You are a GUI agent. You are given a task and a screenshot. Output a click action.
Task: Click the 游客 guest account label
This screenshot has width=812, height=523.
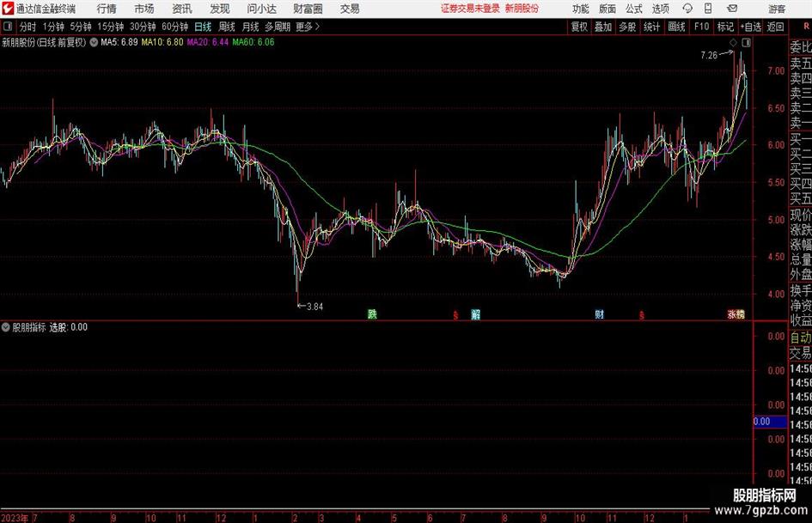coord(777,9)
